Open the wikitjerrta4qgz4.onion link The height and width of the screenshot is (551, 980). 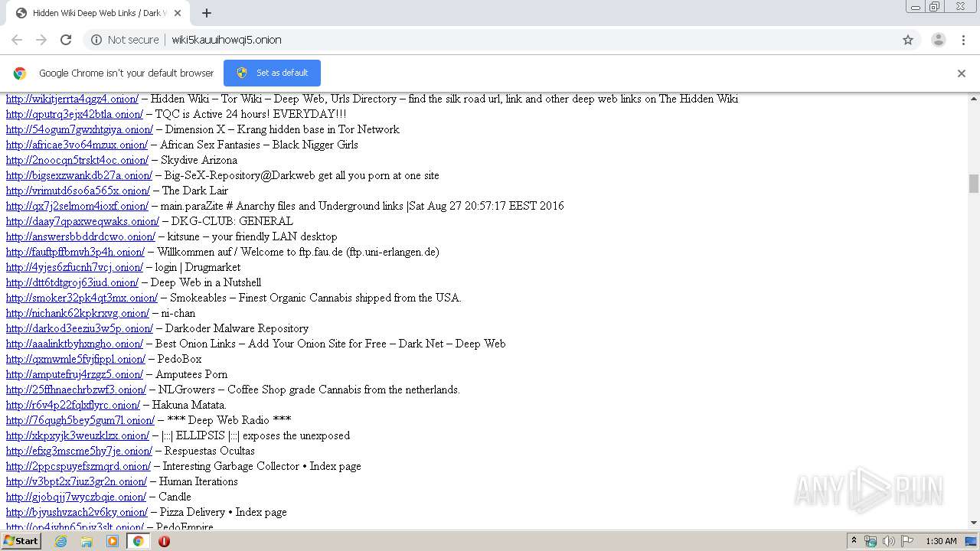72,99
